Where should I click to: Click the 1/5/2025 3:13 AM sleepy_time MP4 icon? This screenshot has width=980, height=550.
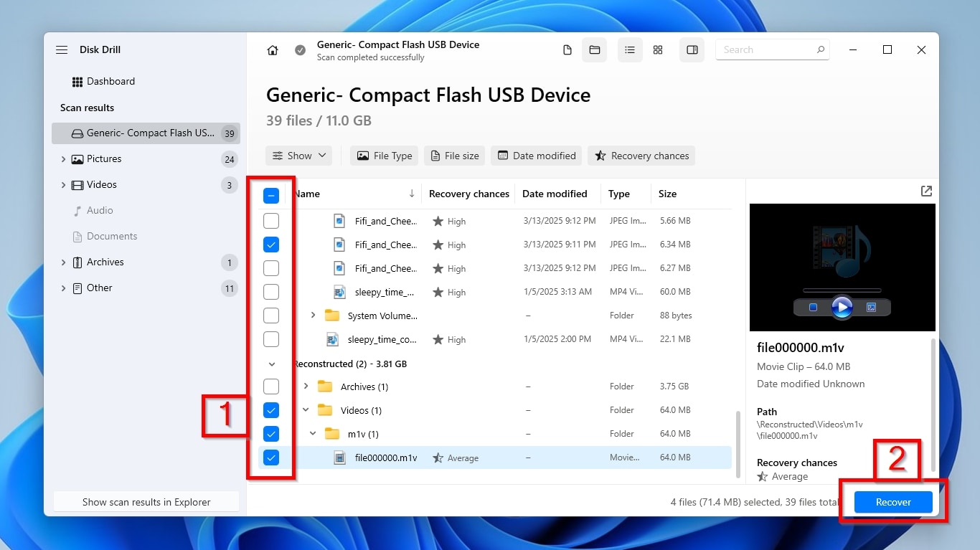[x=340, y=292]
